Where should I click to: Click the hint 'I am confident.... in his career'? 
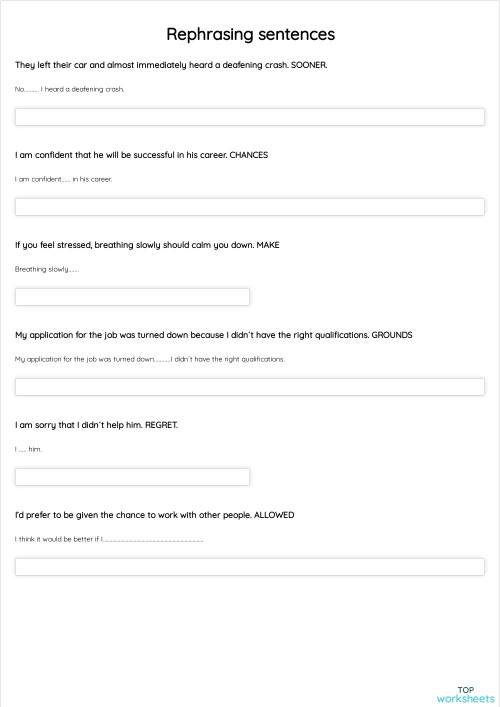point(64,179)
